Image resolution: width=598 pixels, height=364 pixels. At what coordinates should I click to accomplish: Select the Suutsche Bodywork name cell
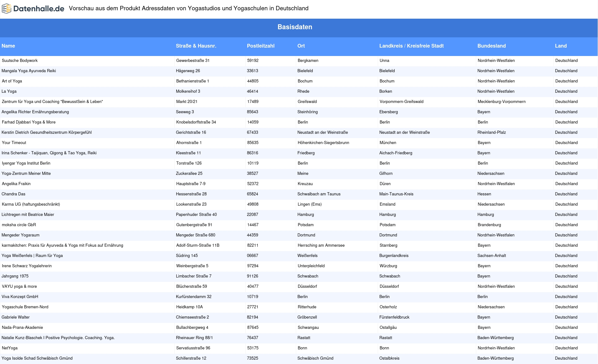click(x=20, y=60)
